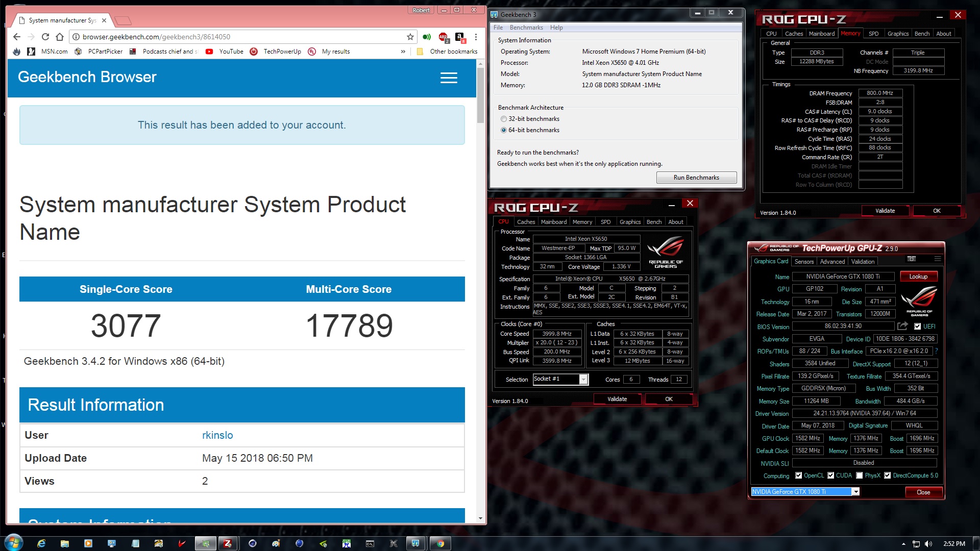
Task: Click the Chrome address bar URL
Action: pyautogui.click(x=156, y=37)
